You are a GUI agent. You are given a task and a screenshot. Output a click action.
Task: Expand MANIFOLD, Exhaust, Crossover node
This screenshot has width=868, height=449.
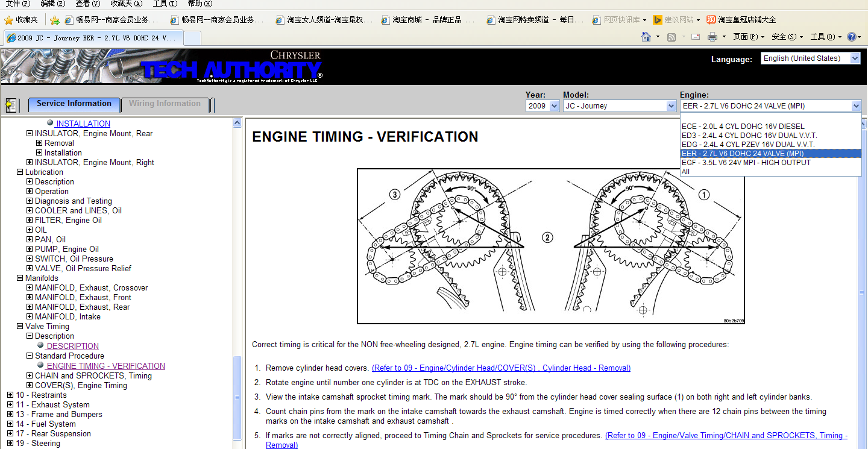30,288
